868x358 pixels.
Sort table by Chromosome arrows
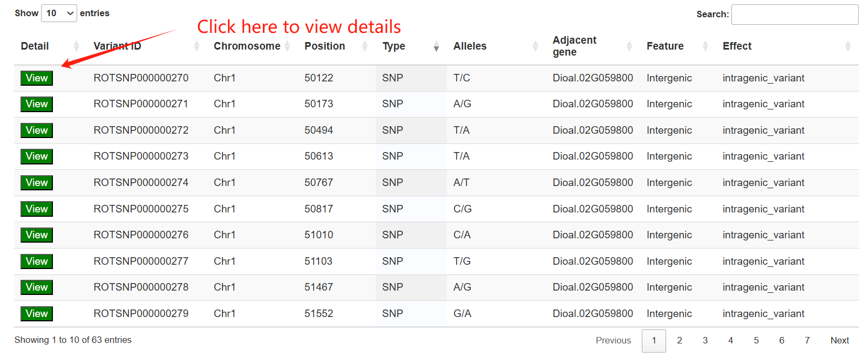287,46
